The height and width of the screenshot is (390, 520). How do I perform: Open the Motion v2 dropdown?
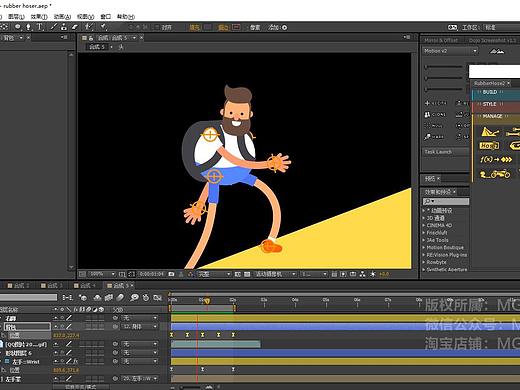point(450,51)
